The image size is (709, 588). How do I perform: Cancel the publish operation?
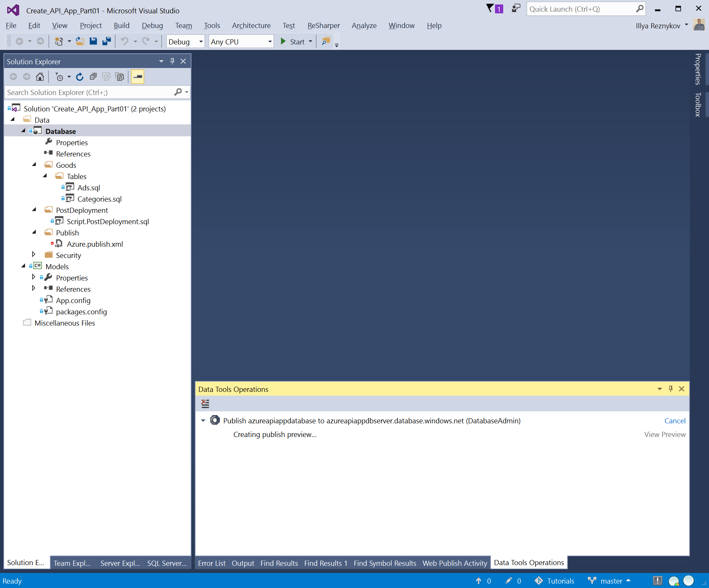(x=674, y=421)
